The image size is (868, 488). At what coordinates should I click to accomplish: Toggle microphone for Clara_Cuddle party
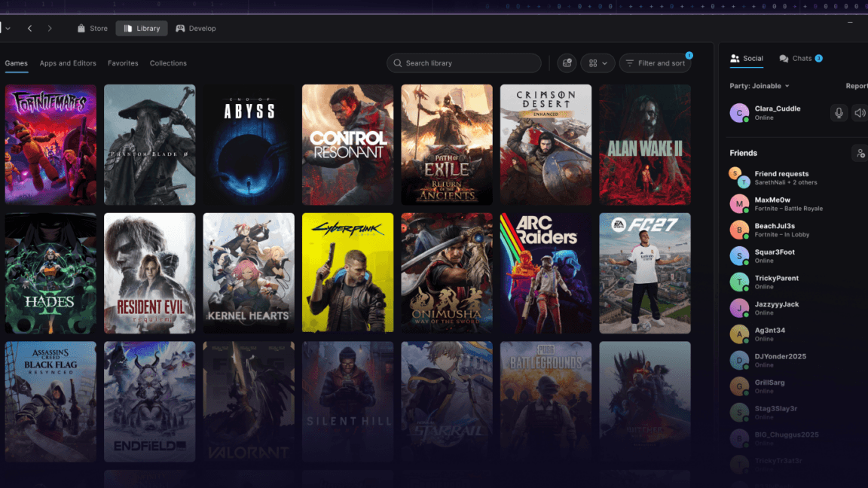839,113
